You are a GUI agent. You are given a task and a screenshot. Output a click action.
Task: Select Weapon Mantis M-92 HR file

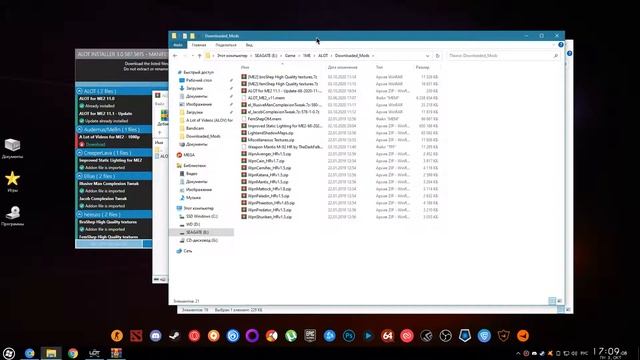pos(284,147)
